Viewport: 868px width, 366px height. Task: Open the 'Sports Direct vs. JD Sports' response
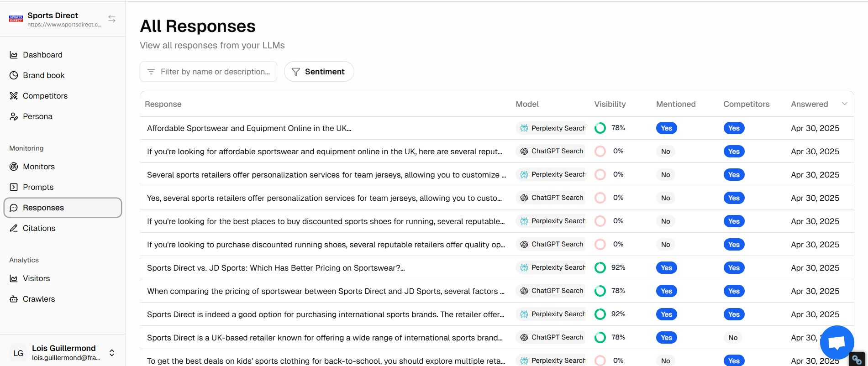[x=276, y=268]
